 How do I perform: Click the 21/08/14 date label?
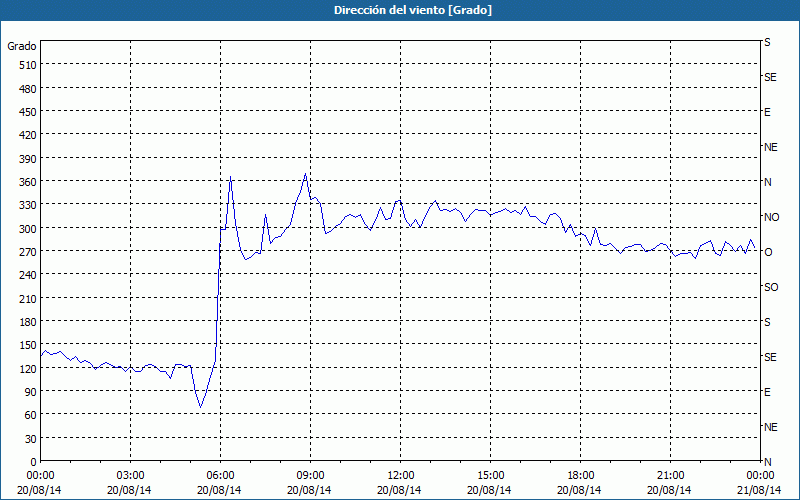pyautogui.click(x=760, y=490)
